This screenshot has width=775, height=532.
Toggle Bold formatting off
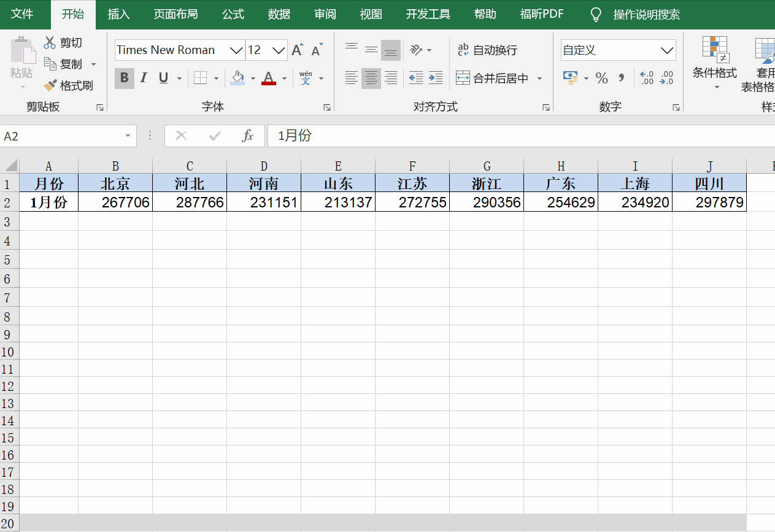(125, 78)
